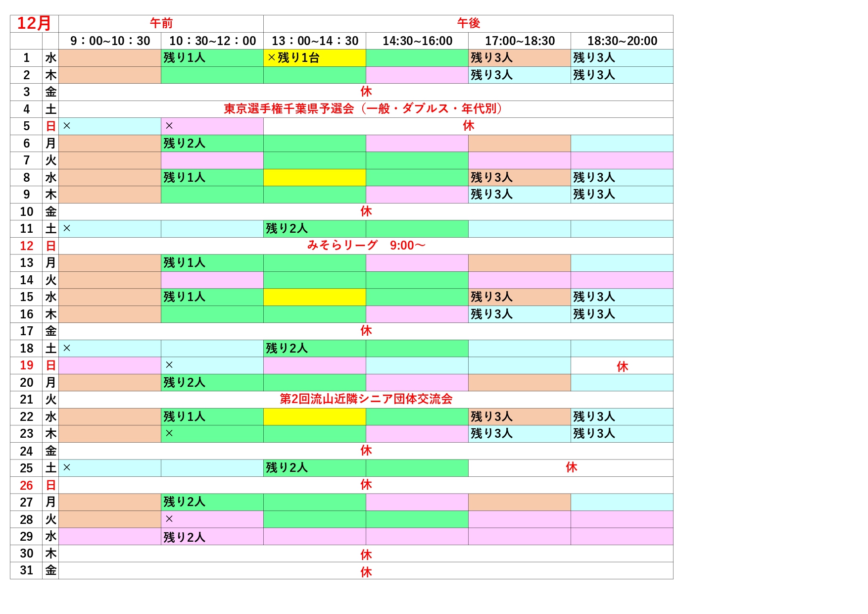Viewport: 868px width, 614px height.
Task: Click × mark in day 23 row
Action: point(169,433)
